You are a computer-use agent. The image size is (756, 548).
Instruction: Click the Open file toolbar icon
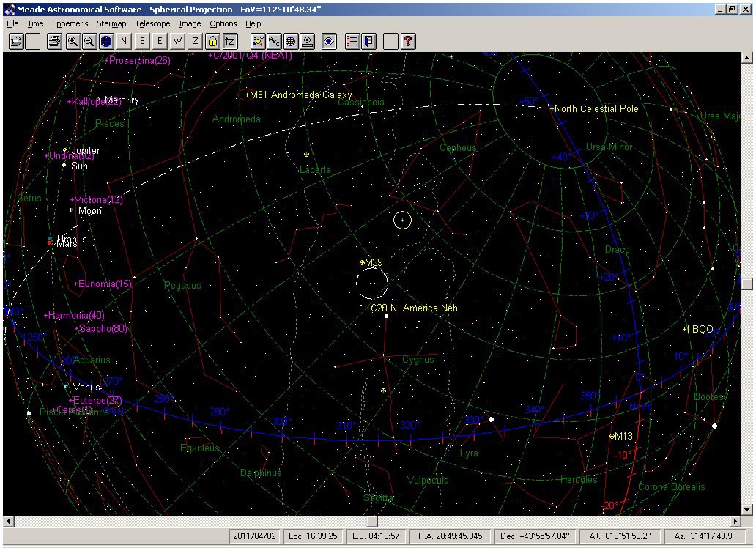15,41
